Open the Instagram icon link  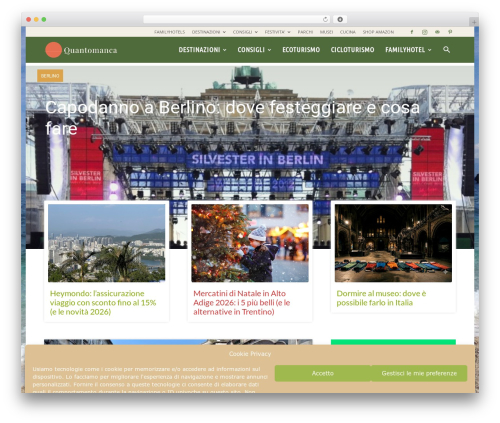coord(424,32)
